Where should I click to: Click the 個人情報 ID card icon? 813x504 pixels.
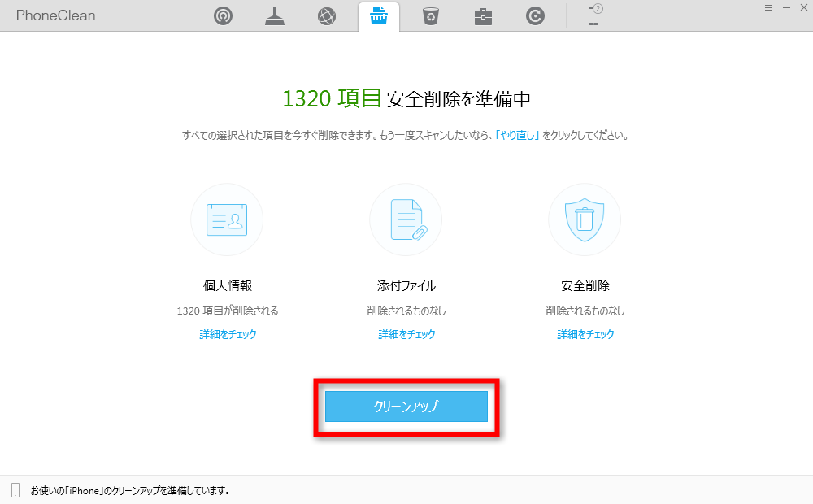[227, 219]
